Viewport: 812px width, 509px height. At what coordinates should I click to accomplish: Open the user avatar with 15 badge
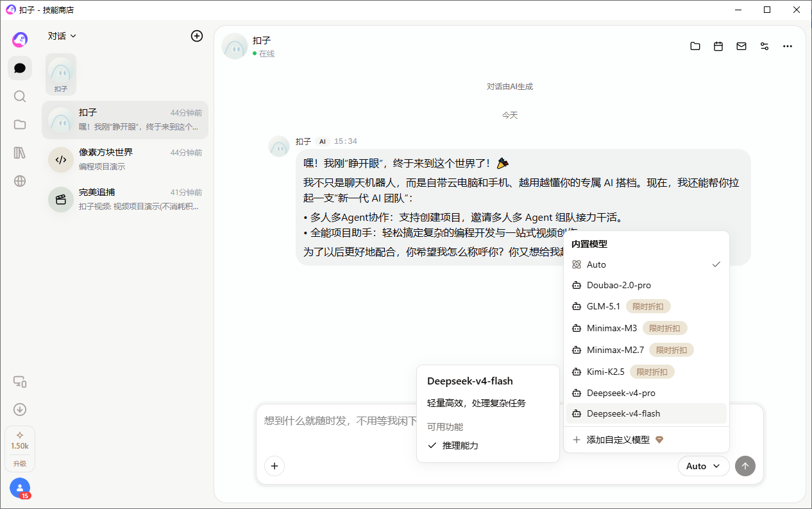(x=20, y=488)
